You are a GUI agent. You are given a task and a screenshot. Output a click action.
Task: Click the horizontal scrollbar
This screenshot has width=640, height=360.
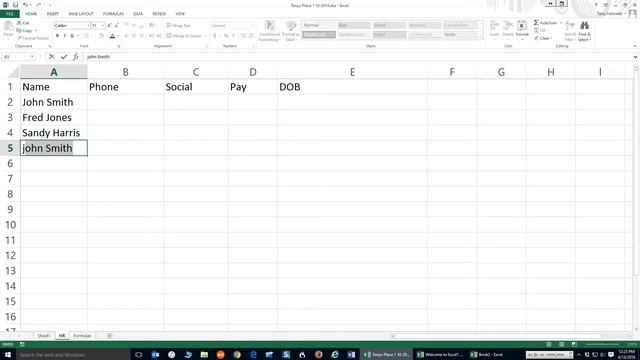click(x=498, y=336)
